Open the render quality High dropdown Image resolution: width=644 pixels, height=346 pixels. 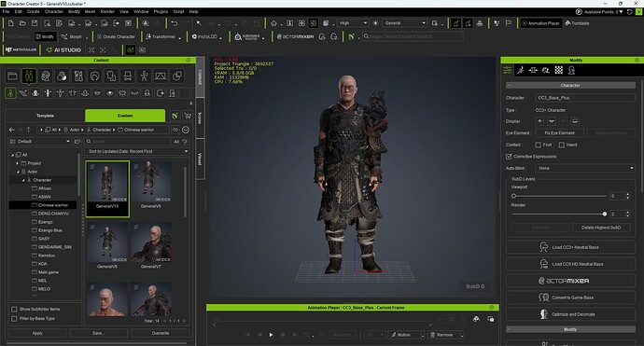click(x=353, y=23)
